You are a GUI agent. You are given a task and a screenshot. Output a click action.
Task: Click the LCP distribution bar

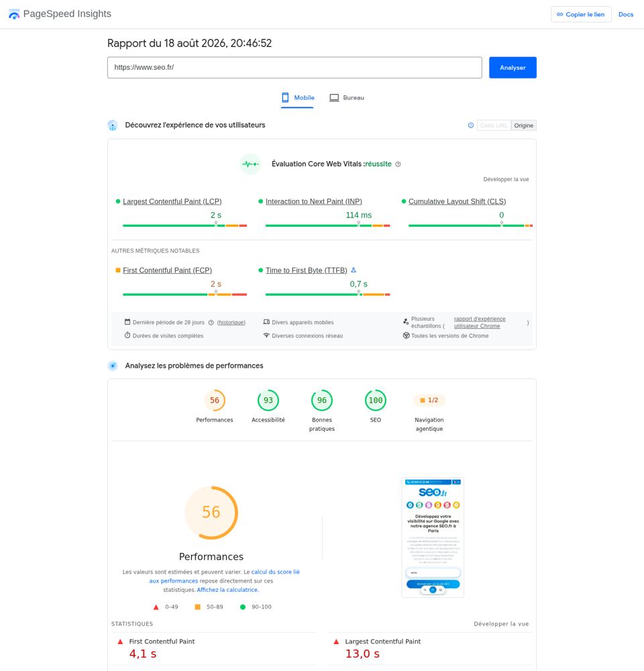click(x=185, y=225)
